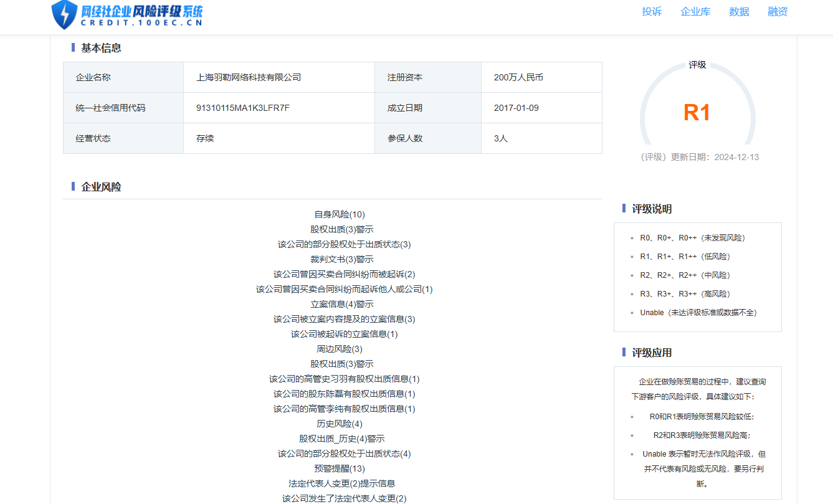Click 该公司被起诉的立案信息(1) item
The width and height of the screenshot is (833, 504).
[x=344, y=334]
